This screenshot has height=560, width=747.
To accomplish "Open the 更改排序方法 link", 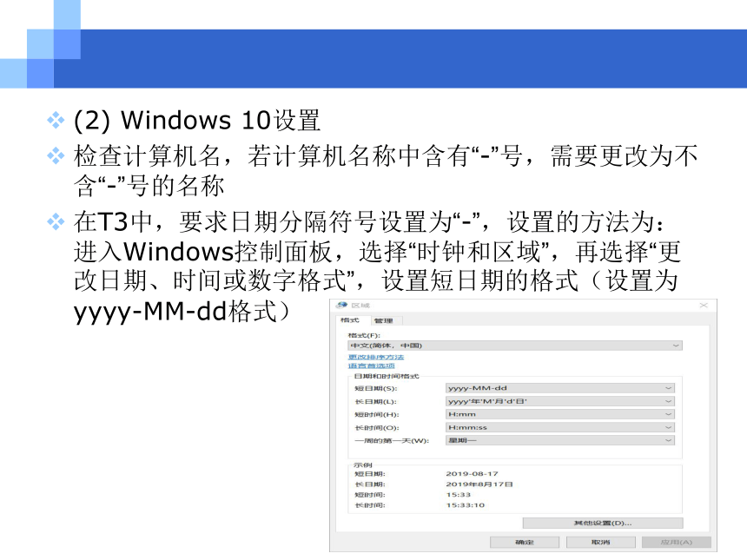I will click(376, 357).
